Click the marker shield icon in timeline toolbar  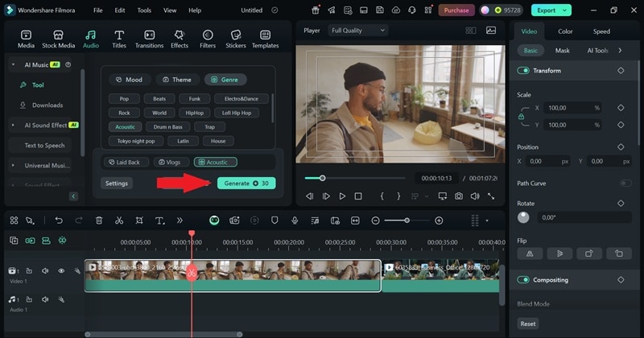click(x=275, y=221)
